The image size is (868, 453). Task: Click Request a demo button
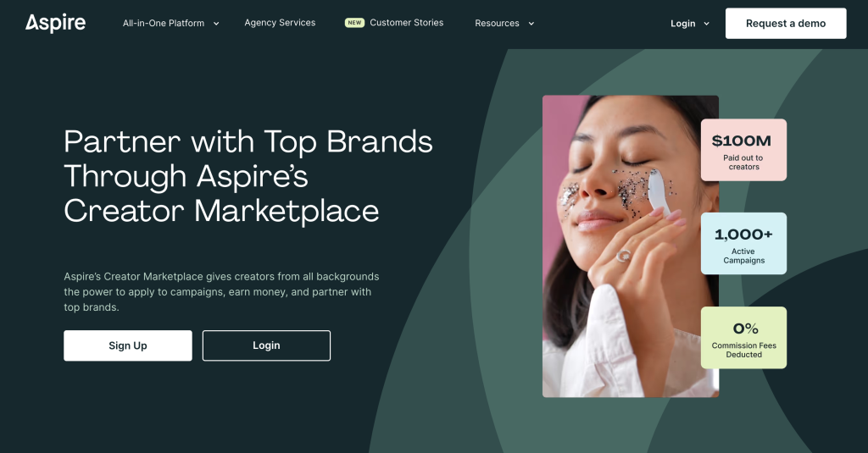click(x=786, y=23)
